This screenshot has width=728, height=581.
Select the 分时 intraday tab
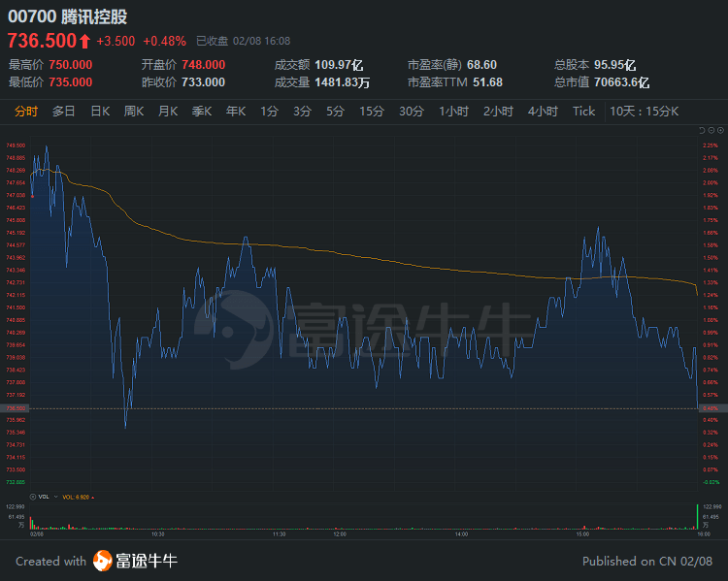tap(26, 112)
